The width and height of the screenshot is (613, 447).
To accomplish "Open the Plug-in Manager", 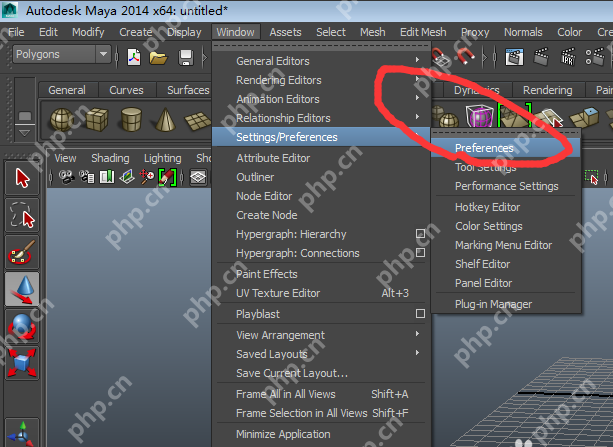I will (x=505, y=304).
